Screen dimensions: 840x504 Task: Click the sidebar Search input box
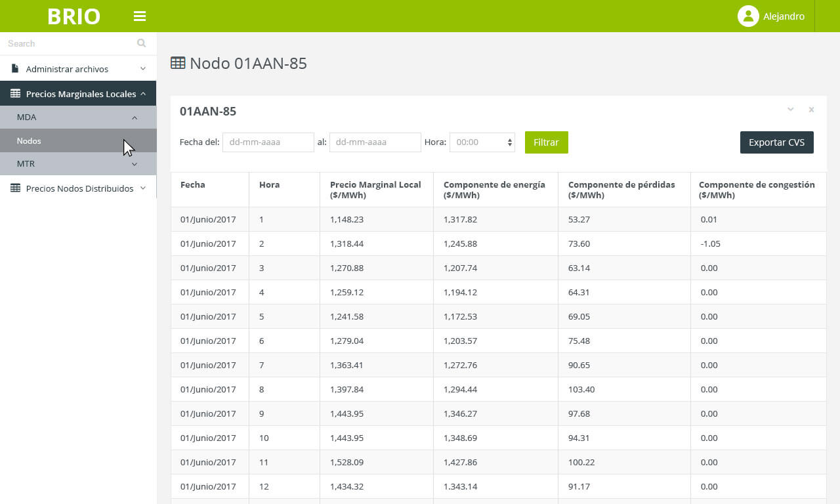(x=69, y=43)
